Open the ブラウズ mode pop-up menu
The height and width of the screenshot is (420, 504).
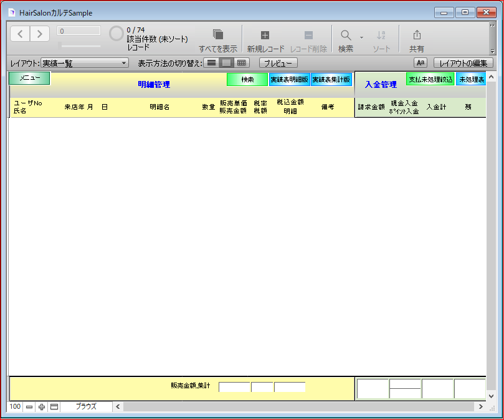(86, 406)
